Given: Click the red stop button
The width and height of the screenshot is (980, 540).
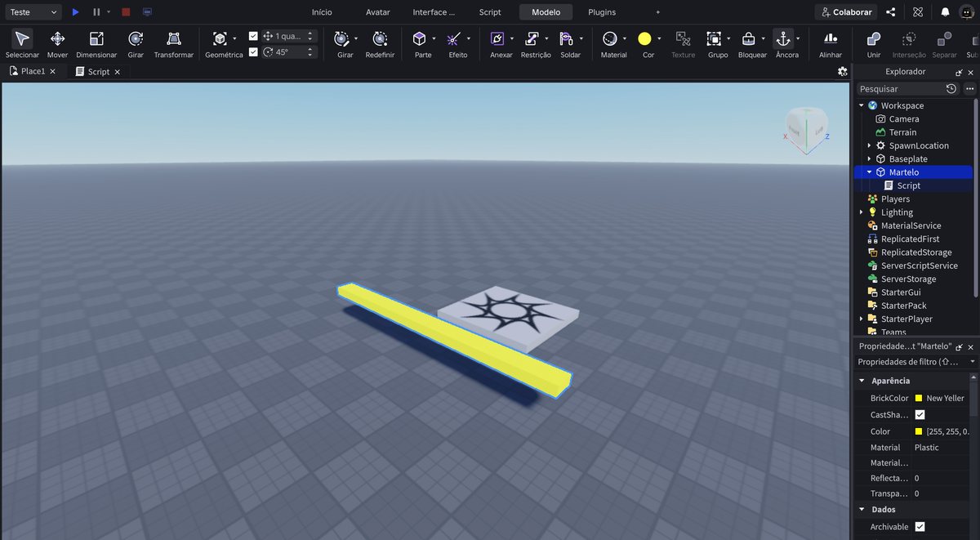Looking at the screenshot, I should pyautogui.click(x=126, y=12).
